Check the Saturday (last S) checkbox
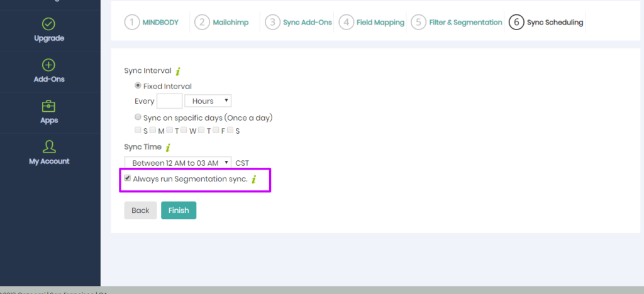 coord(230,131)
